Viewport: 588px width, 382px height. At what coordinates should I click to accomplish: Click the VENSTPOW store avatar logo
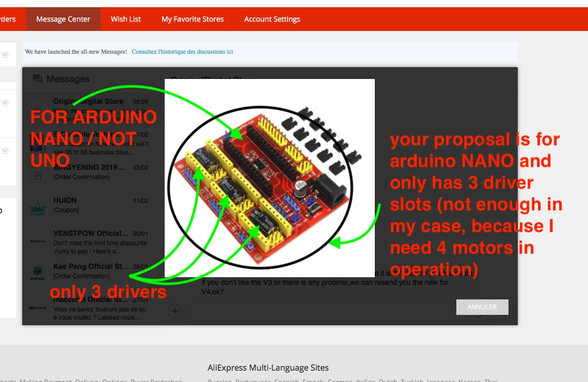(x=38, y=241)
